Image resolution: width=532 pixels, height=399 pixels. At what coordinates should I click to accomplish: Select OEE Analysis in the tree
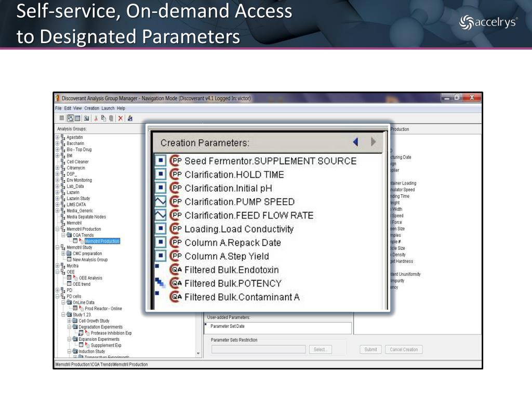90,278
